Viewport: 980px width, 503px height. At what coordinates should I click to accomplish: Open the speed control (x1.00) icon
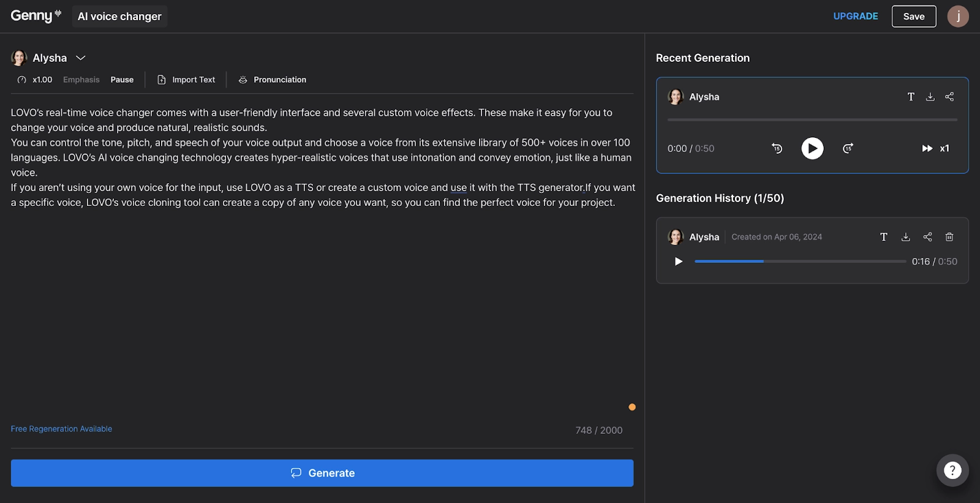[x=20, y=79]
